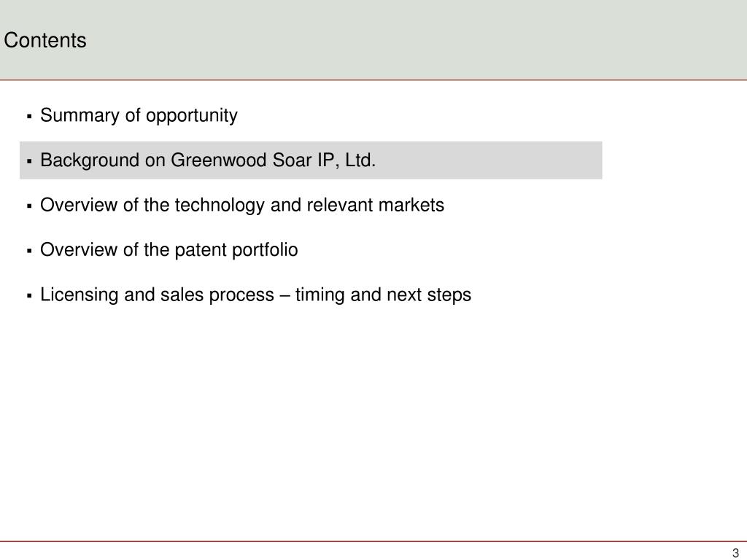Viewport: 747px width, 560px height.
Task: Click the bullet marker before "Background on Greenwood"
Action: click(29, 161)
